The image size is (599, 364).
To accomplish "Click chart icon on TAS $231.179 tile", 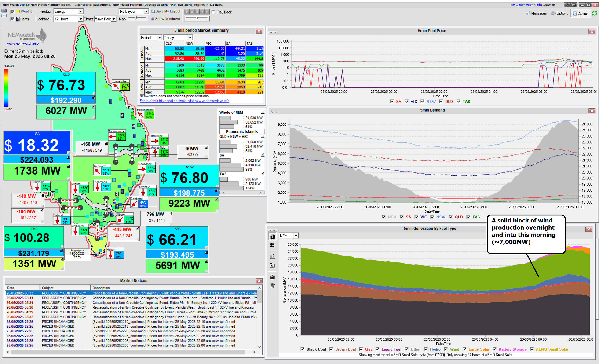I will (x=62, y=251).
